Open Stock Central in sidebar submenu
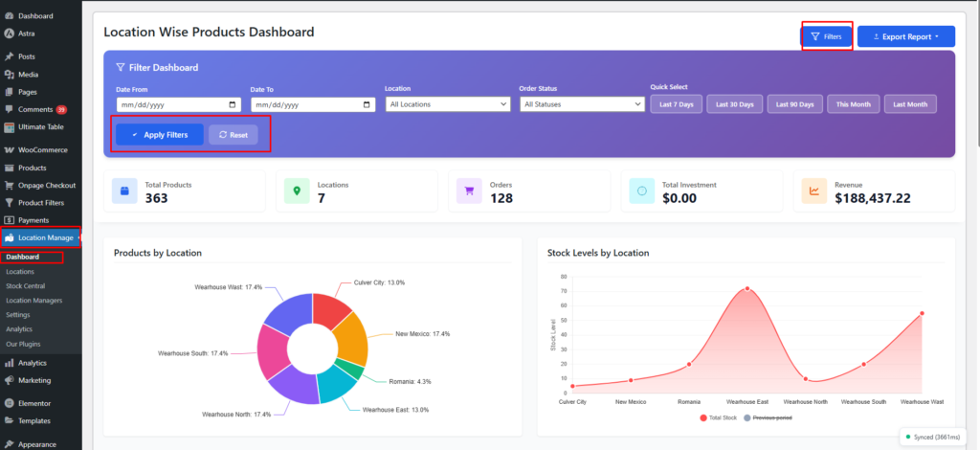This screenshot has height=450, width=980. coord(25,285)
